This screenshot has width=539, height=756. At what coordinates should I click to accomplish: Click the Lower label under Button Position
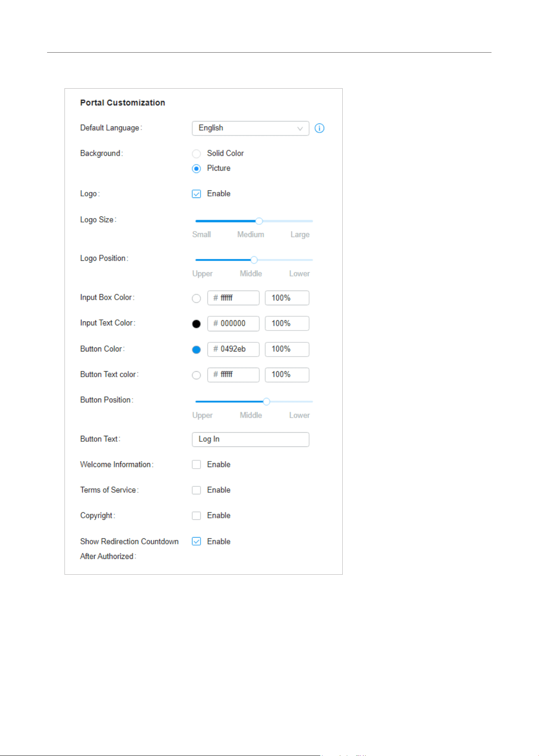(300, 415)
